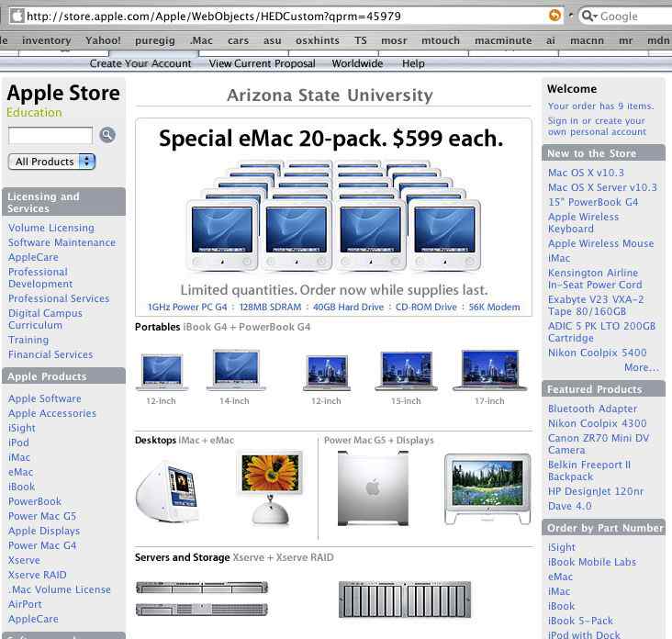Viewport: 672px width, 639px height.
Task: Open the Yahoo! bookmark
Action: [103, 40]
